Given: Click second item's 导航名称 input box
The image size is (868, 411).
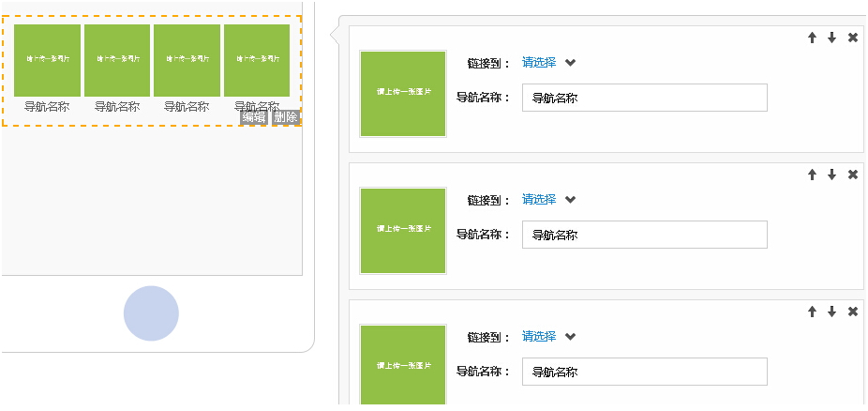Looking at the screenshot, I should tap(644, 235).
